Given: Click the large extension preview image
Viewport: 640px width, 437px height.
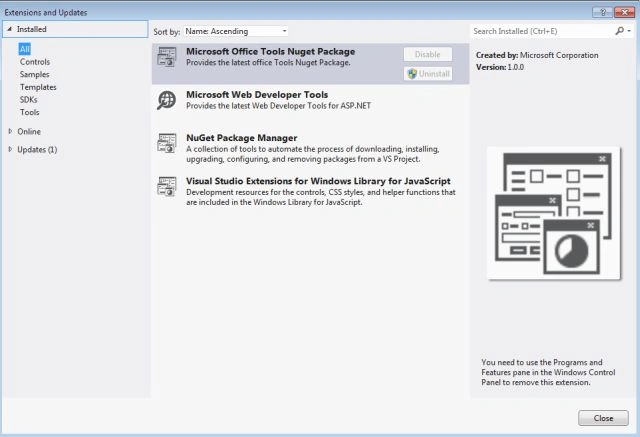Looking at the screenshot, I should pyautogui.click(x=554, y=213).
